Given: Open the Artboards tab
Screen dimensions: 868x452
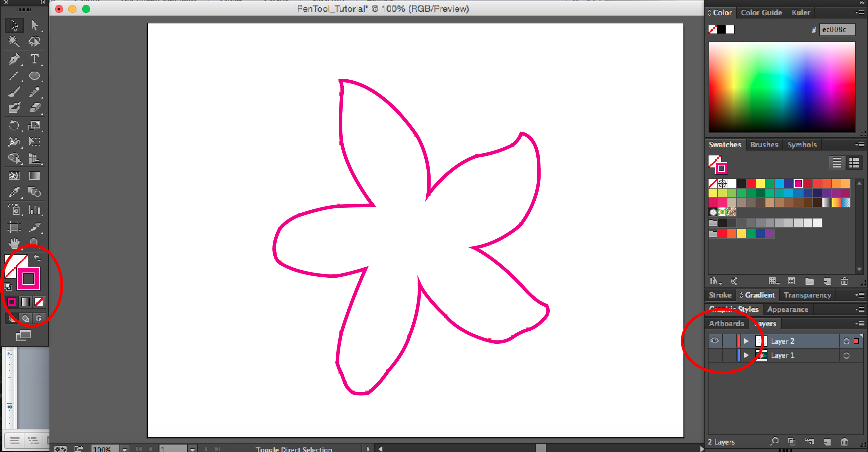Looking at the screenshot, I should coord(726,324).
